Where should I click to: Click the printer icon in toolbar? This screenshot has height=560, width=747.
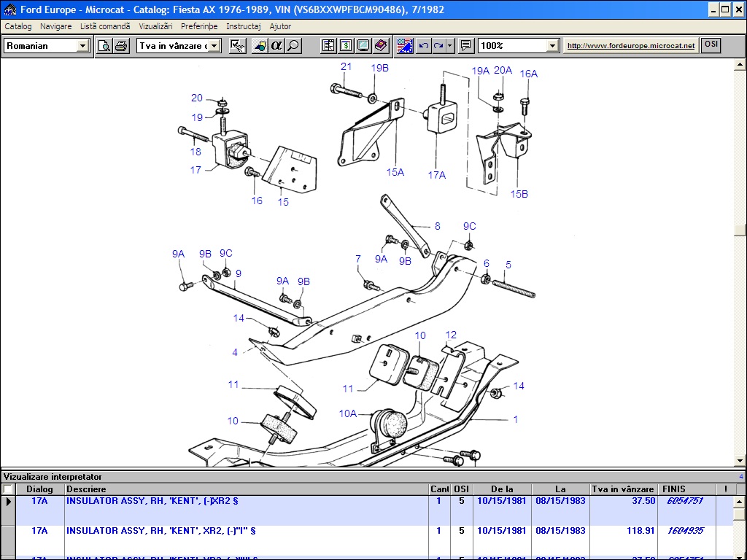(x=121, y=46)
